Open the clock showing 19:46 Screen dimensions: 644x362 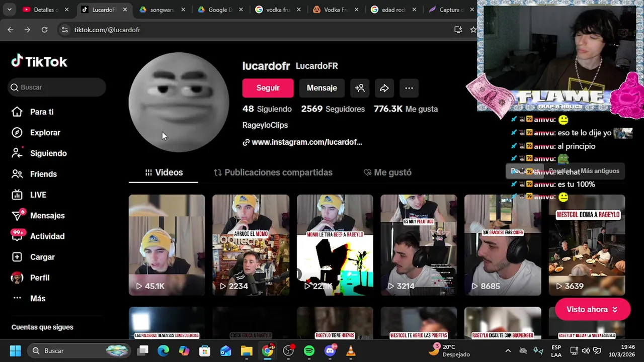[x=621, y=350]
